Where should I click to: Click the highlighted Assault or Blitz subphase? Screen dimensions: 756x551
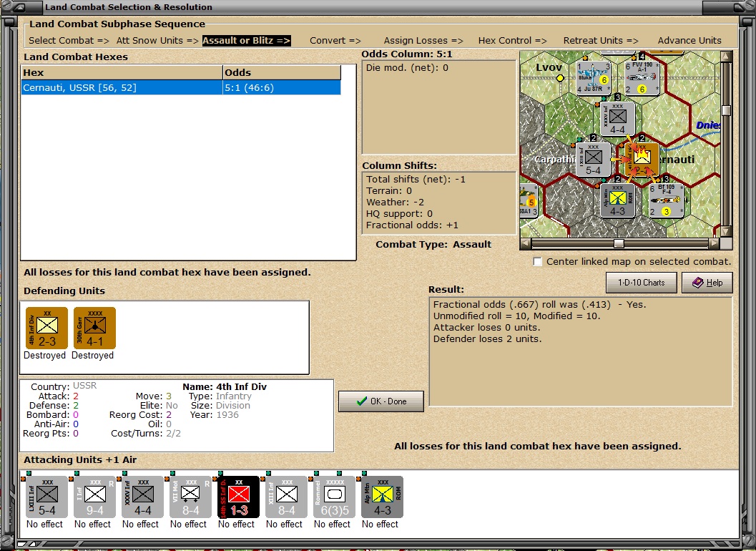point(246,41)
